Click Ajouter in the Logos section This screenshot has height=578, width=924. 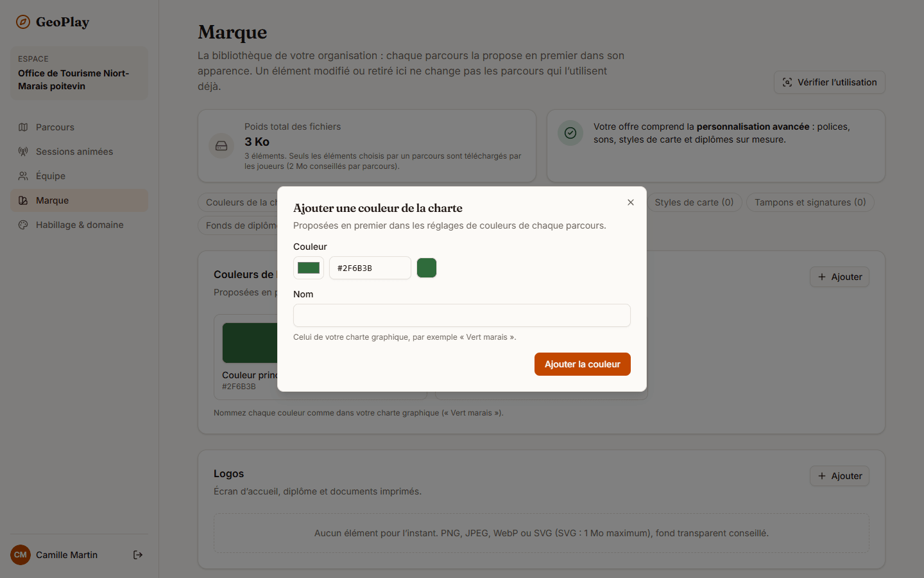(x=839, y=476)
